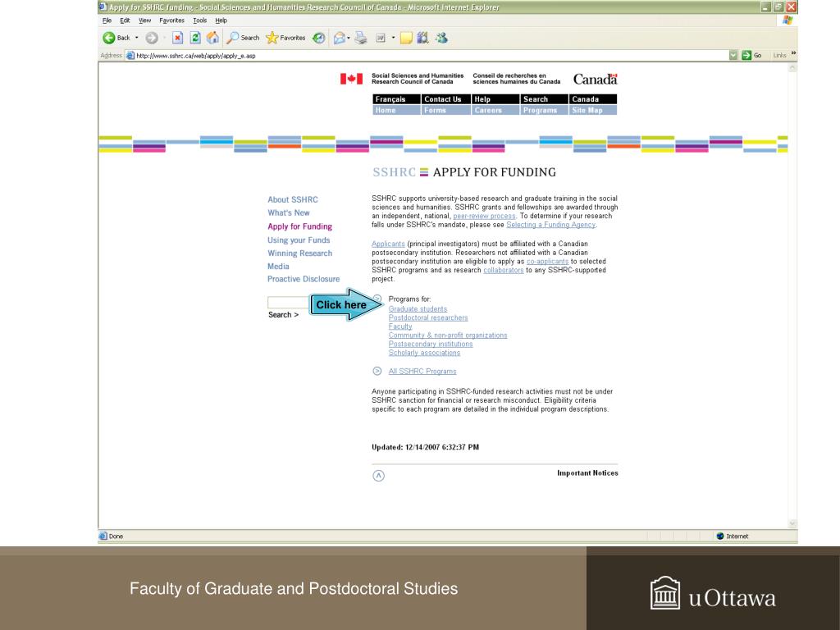Image resolution: width=840 pixels, height=630 pixels.
Task: Click the Messenger people icon
Action: [x=441, y=38]
